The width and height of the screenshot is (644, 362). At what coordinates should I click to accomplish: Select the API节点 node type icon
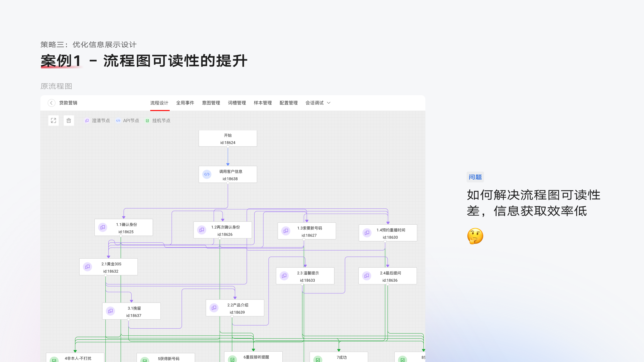[118, 121]
